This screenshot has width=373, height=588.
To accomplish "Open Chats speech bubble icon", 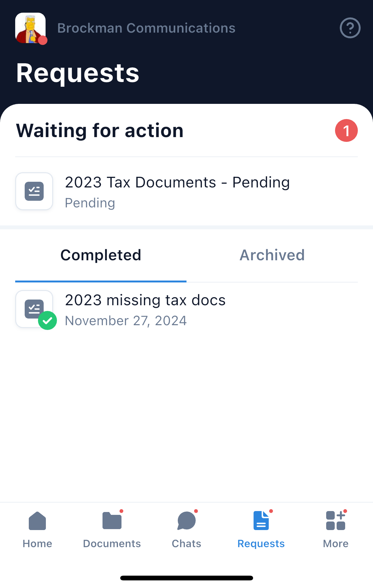I will point(187,521).
